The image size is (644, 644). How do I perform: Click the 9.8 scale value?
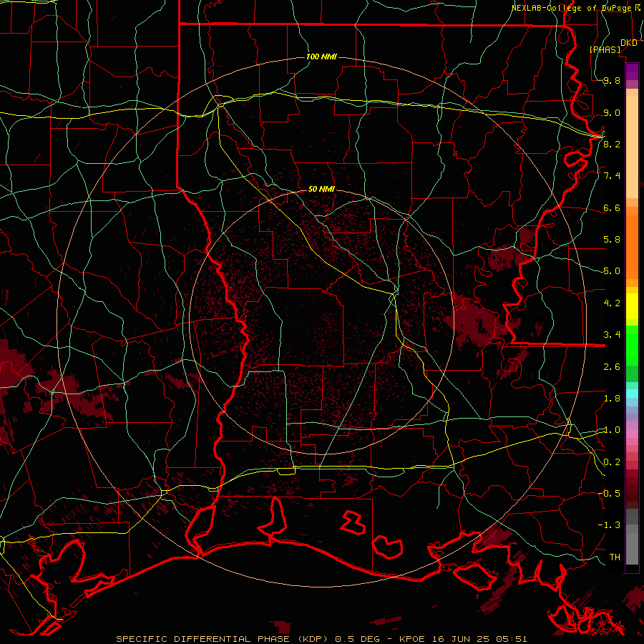tap(612, 80)
